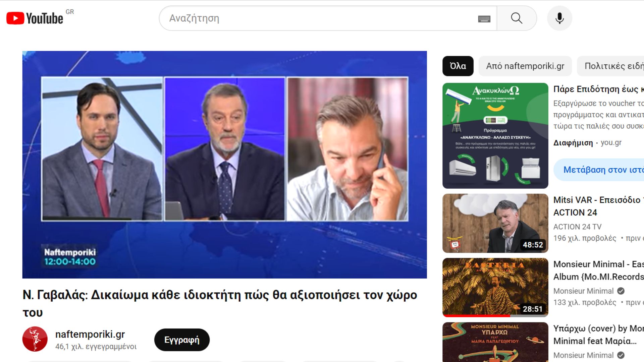
Task: Open the Monsieur Minimal Easteria album title
Action: (x=599, y=270)
